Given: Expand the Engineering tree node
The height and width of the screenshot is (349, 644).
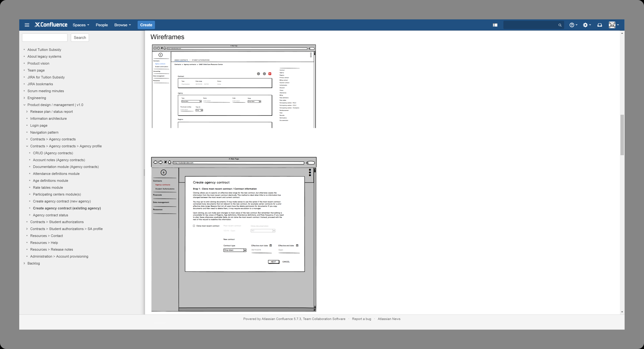Looking at the screenshot, I should click(x=24, y=98).
